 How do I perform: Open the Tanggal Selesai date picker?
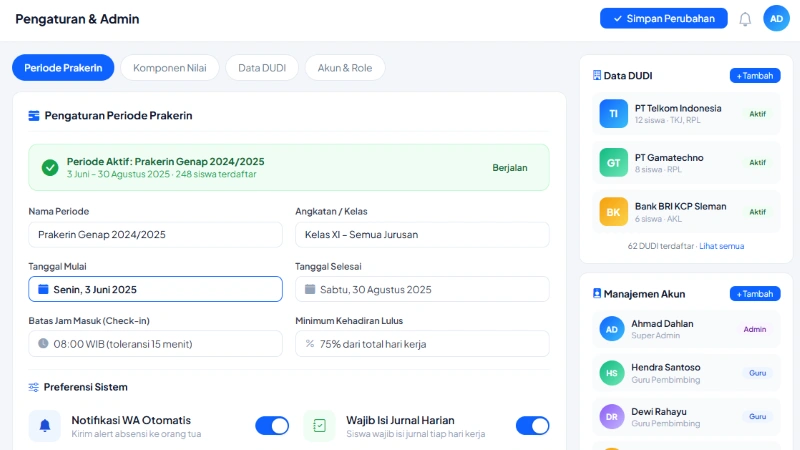(422, 289)
